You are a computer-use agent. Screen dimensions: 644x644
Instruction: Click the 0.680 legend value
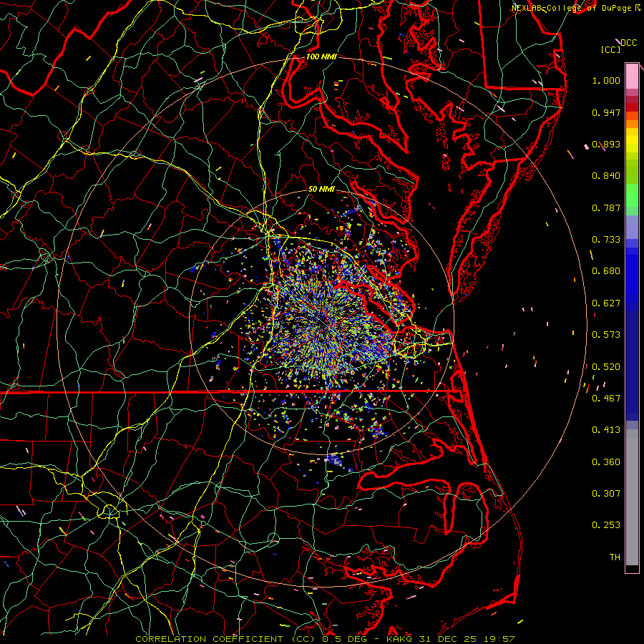coord(606,271)
